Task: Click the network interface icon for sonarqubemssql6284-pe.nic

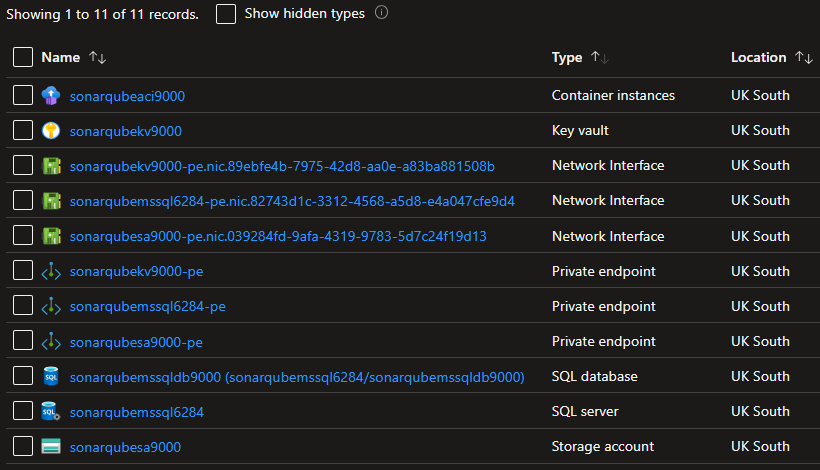Action: tap(51, 201)
